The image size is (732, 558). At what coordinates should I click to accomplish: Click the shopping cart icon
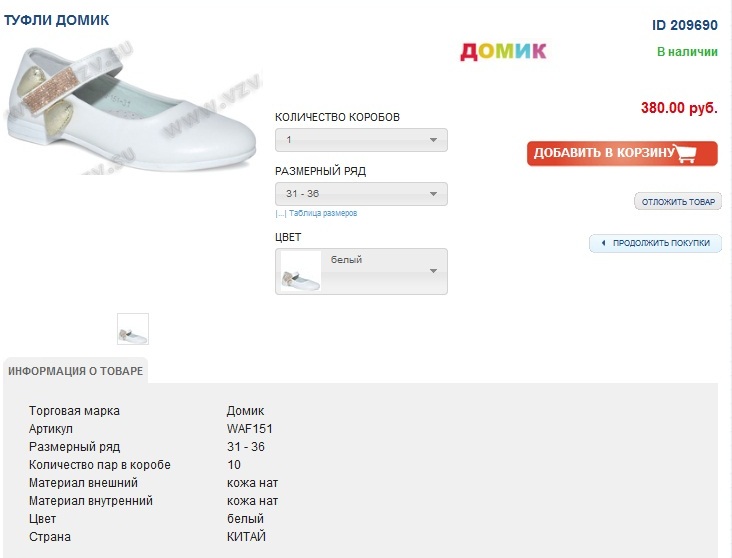click(685, 154)
